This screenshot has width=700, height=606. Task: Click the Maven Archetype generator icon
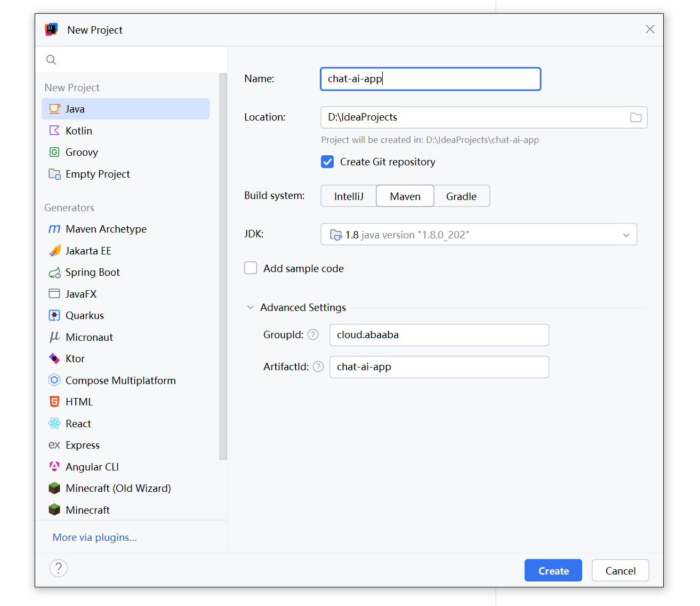click(x=54, y=229)
